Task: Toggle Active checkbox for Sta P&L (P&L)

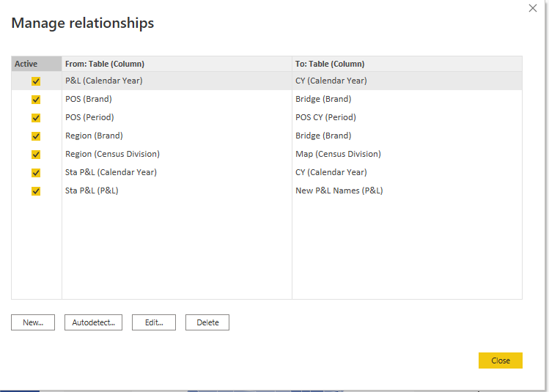Action: point(36,191)
